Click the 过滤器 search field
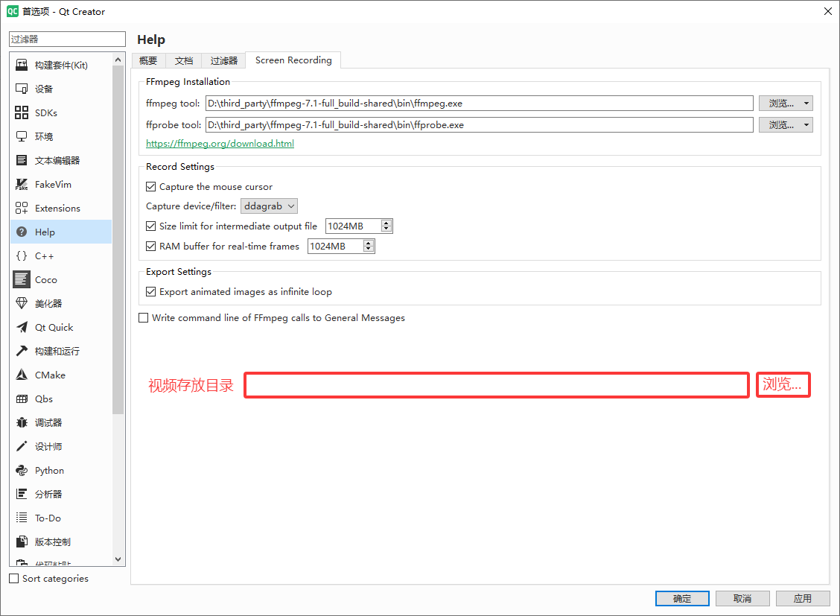This screenshot has width=840, height=616. (x=68, y=39)
